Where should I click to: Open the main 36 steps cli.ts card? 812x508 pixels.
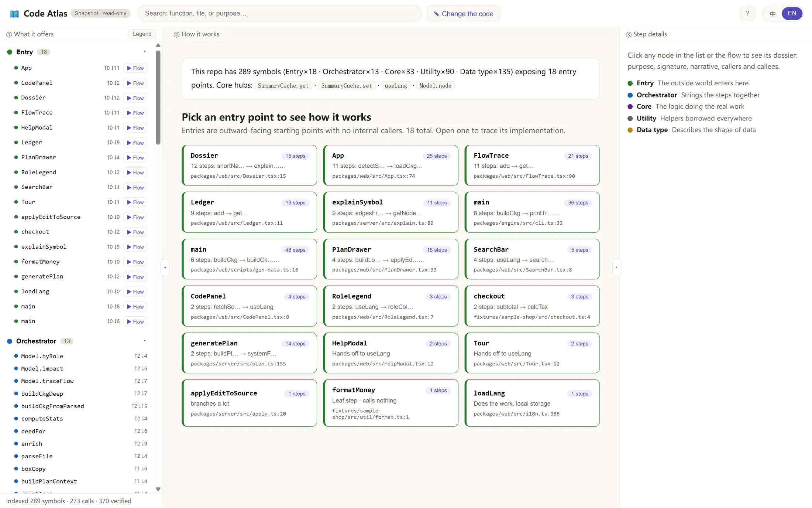click(532, 212)
